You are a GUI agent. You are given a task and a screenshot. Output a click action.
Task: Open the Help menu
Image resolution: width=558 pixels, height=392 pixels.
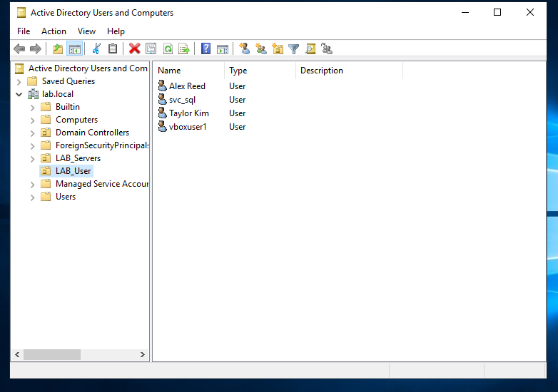116,31
